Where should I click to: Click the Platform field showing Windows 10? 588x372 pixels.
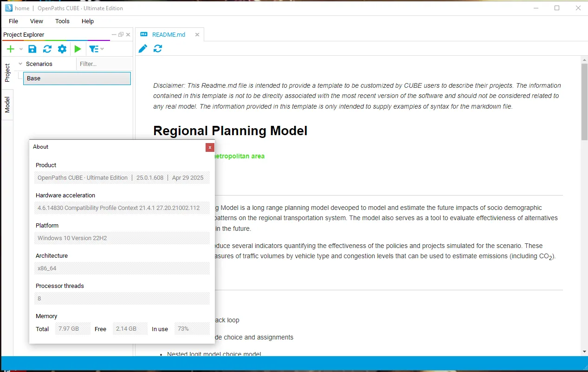[123, 238]
